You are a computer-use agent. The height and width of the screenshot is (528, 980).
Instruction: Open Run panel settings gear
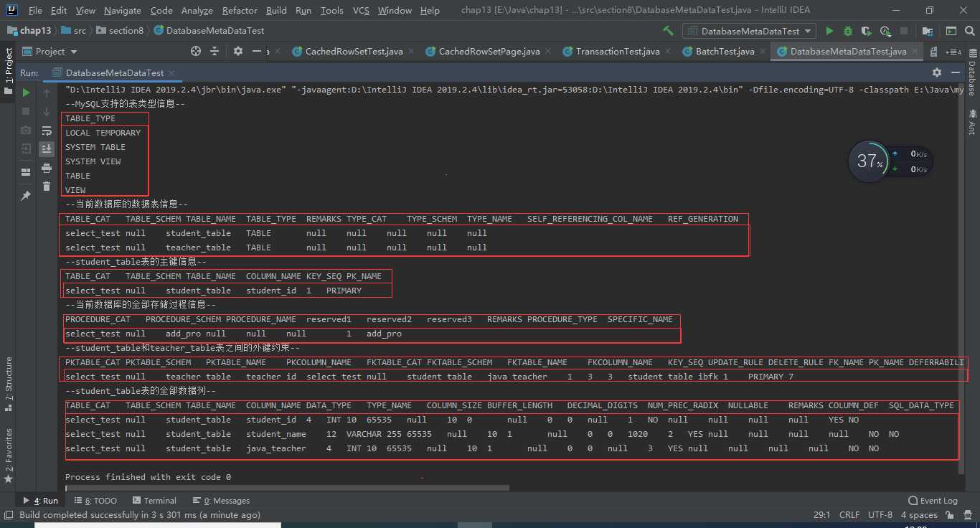coord(936,72)
